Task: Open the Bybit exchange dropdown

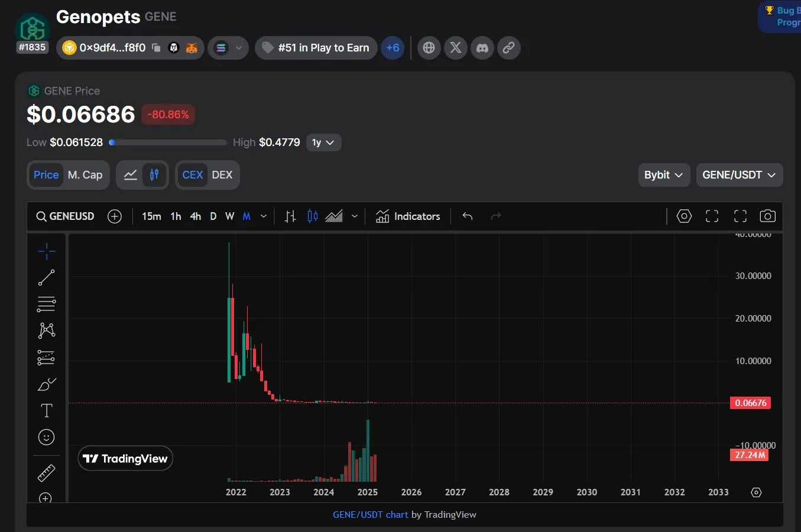Action: 663,175
